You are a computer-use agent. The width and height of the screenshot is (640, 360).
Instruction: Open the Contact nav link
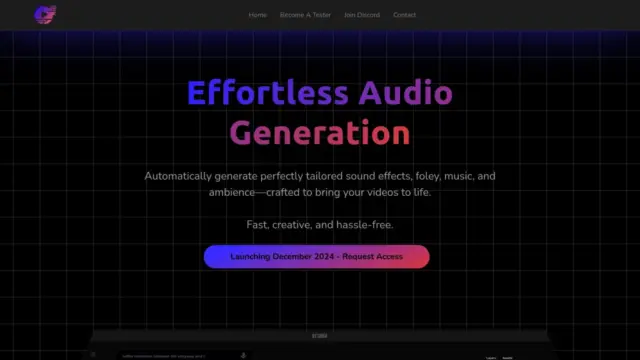pyautogui.click(x=404, y=15)
